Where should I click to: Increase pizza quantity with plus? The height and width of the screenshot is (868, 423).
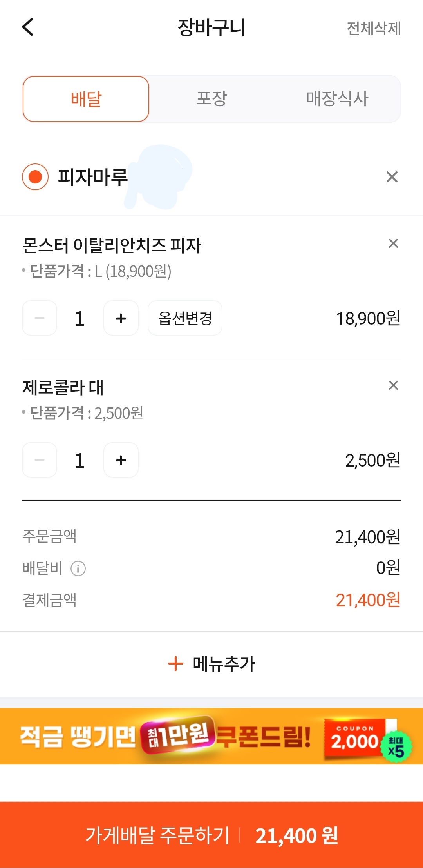(x=121, y=318)
